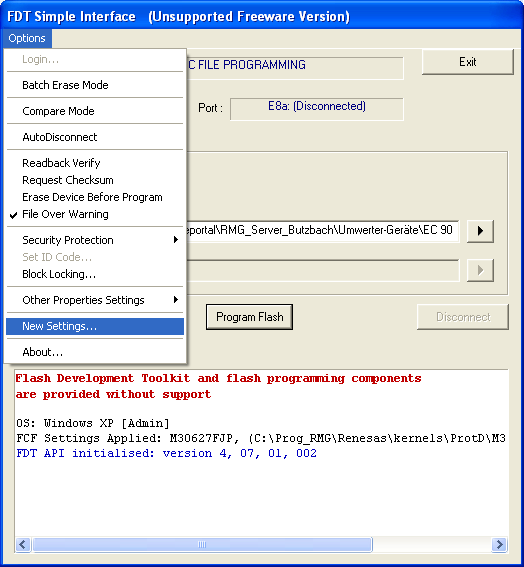524x567 pixels.
Task: Click the log left scroll arrow
Action: click(x=24, y=544)
